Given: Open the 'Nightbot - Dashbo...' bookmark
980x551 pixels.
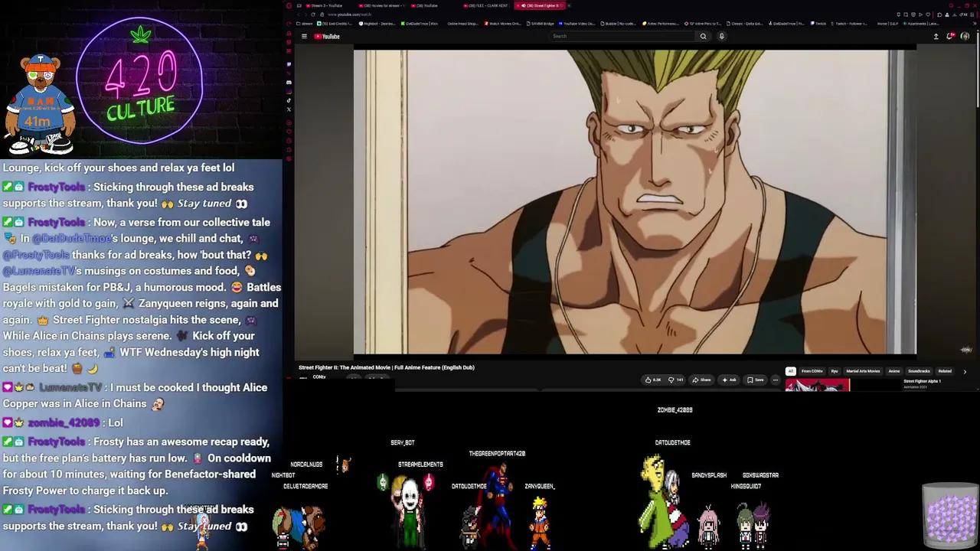Looking at the screenshot, I should click(x=377, y=24).
